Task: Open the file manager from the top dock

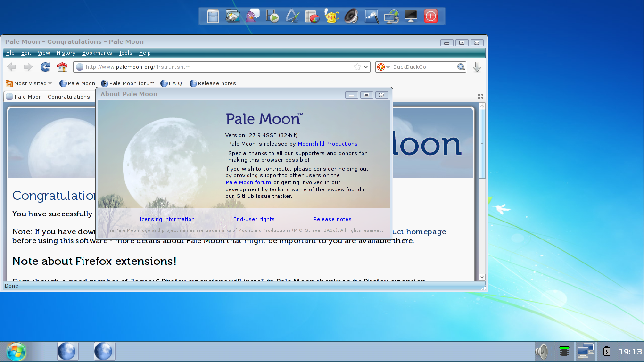Action: pyautogui.click(x=213, y=16)
